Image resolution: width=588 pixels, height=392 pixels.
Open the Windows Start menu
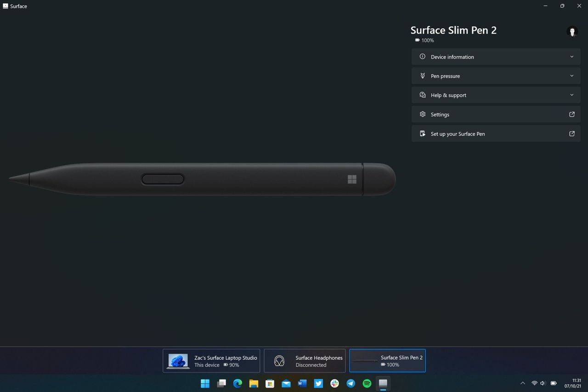tap(205, 383)
